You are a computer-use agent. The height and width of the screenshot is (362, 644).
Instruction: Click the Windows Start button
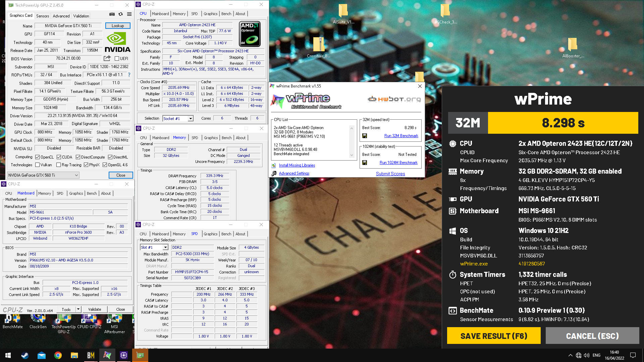pyautogui.click(x=8, y=355)
